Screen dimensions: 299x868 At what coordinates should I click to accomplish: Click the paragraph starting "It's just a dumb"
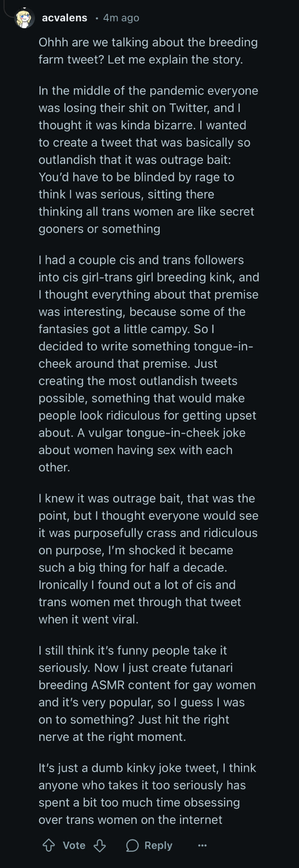(x=148, y=793)
